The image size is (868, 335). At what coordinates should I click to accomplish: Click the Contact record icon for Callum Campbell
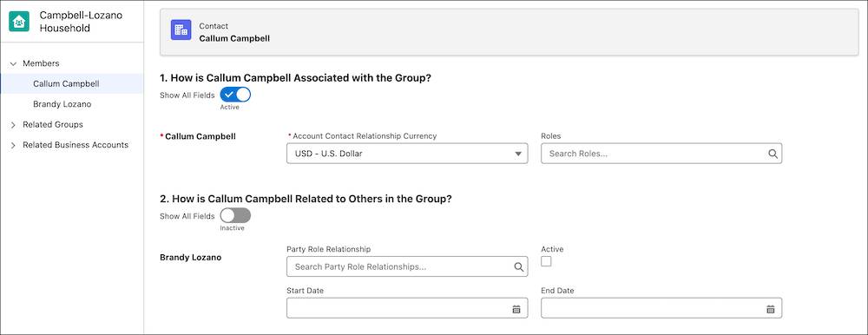181,30
